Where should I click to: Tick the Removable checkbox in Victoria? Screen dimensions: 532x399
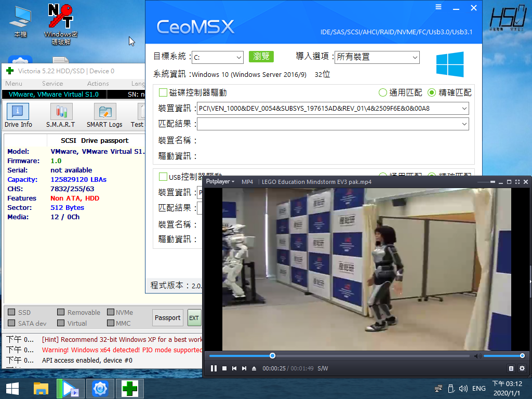61,312
